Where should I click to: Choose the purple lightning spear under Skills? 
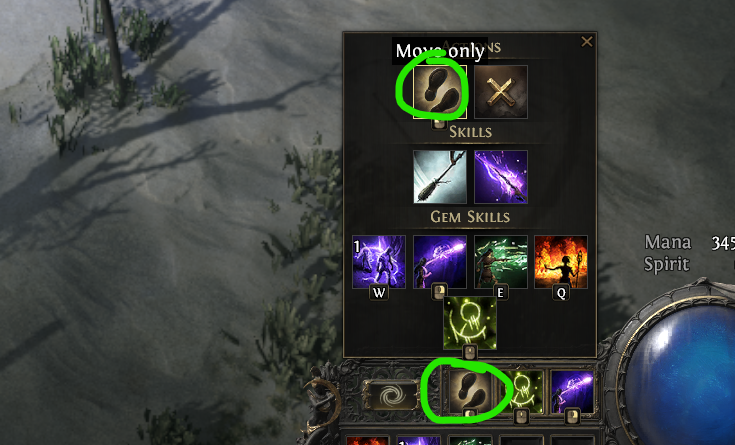[501, 177]
